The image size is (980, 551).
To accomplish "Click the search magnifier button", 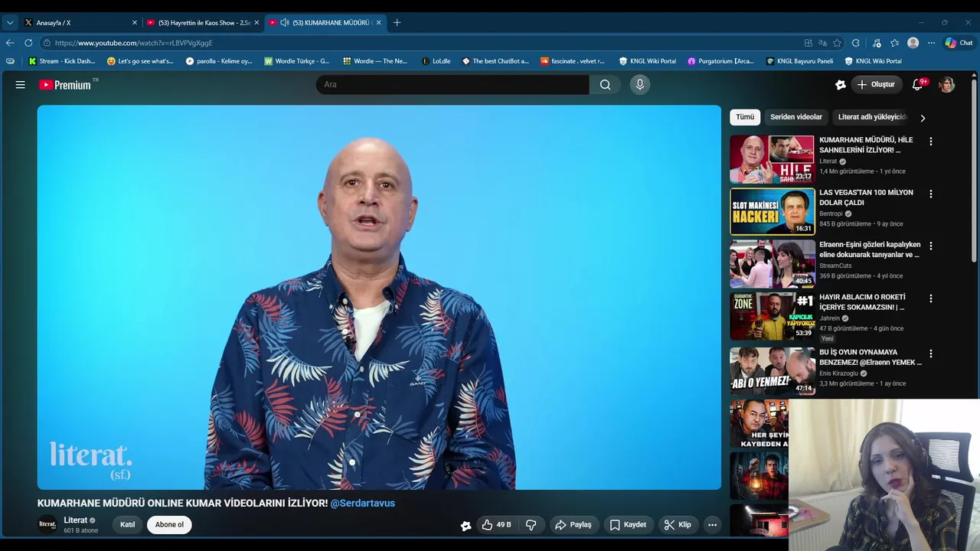I will click(605, 85).
